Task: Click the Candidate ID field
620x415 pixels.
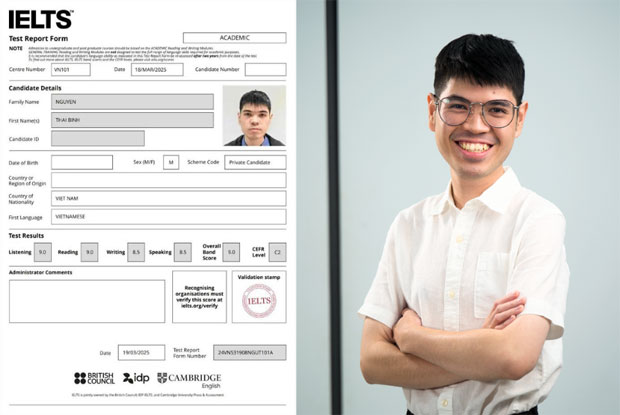Action: [x=97, y=139]
